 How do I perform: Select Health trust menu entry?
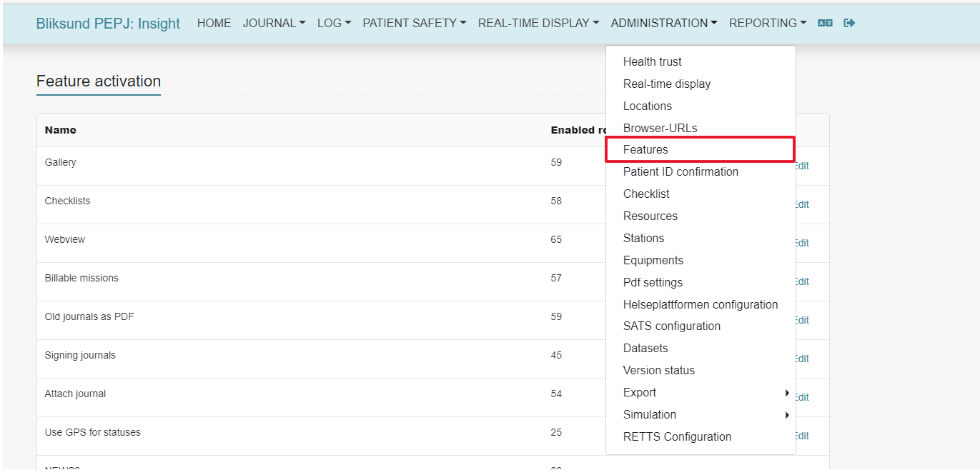pyautogui.click(x=701, y=61)
